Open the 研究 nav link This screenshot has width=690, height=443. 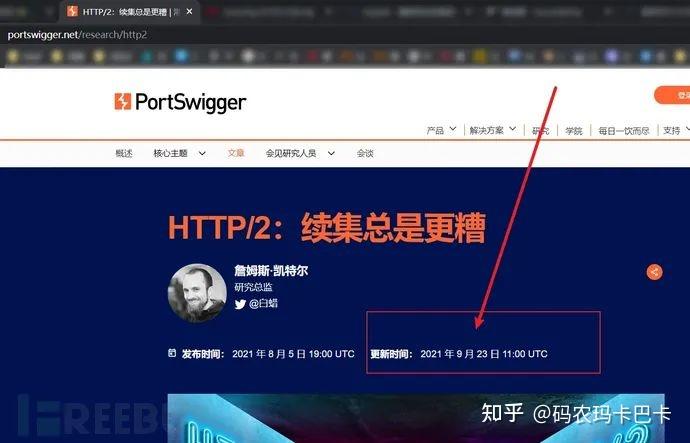(541, 131)
